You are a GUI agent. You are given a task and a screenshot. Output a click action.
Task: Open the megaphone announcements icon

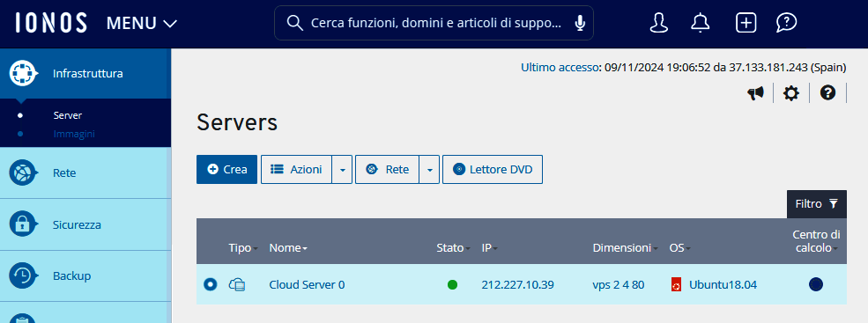coord(755,93)
